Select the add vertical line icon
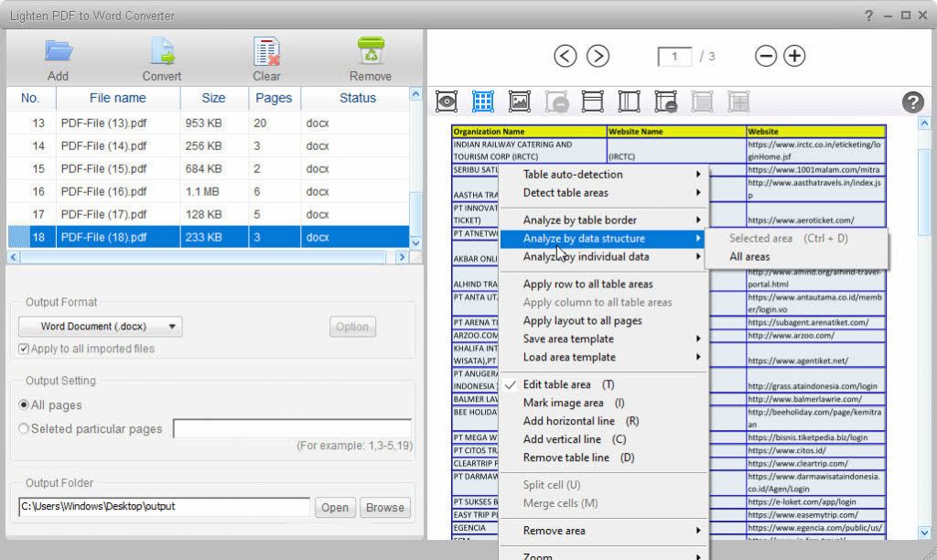 click(x=629, y=102)
